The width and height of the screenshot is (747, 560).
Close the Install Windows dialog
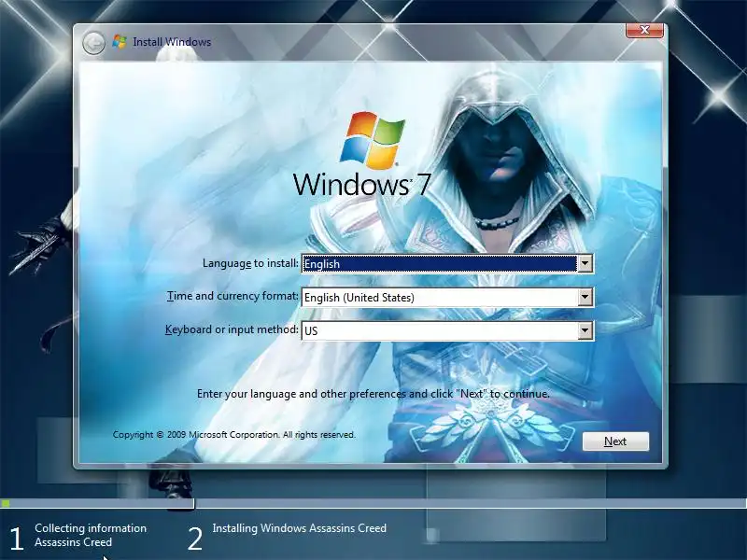(644, 30)
